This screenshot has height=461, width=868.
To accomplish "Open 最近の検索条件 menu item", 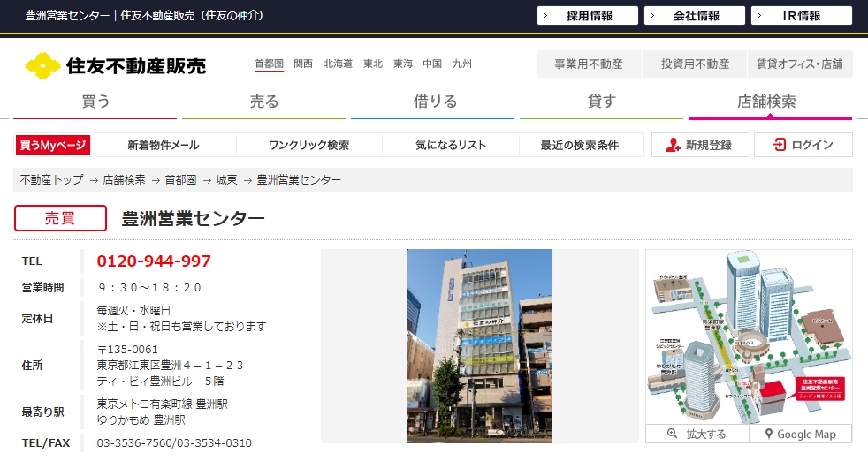I will click(580, 145).
